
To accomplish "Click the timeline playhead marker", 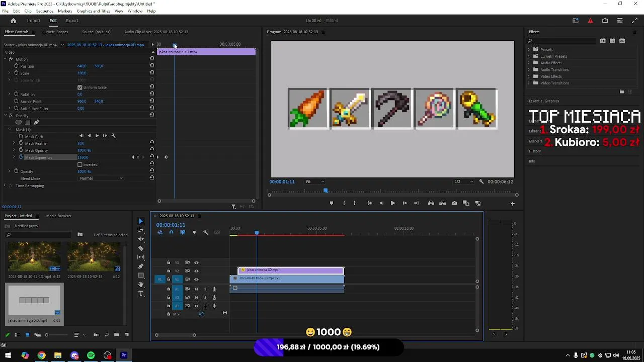I will click(257, 233).
